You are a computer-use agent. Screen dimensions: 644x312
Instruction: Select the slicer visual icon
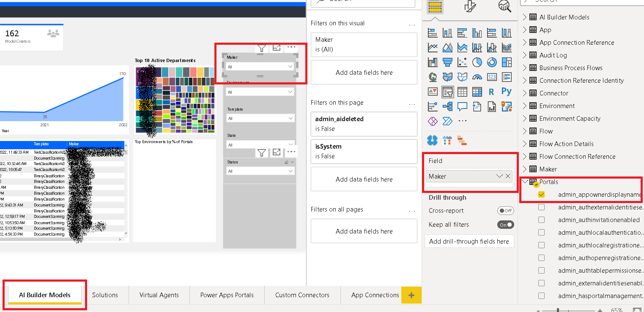[x=447, y=92]
